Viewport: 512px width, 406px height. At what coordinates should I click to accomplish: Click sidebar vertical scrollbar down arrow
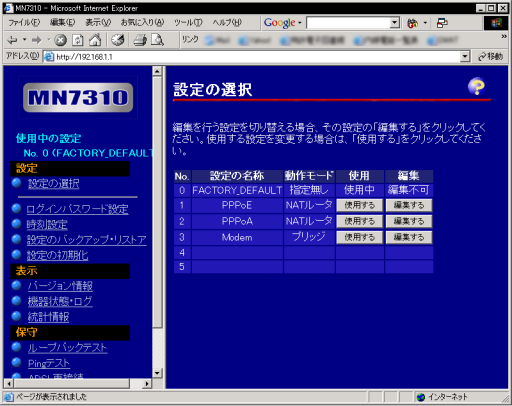click(x=157, y=373)
